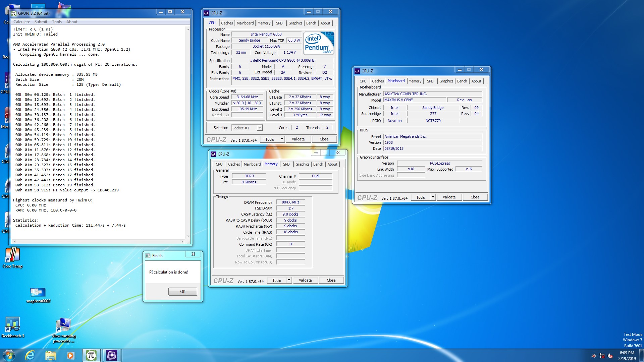Click GPUPI horizontal scrollbar right arrow
Viewport: 644px width, 362px height.
pyautogui.click(x=182, y=241)
